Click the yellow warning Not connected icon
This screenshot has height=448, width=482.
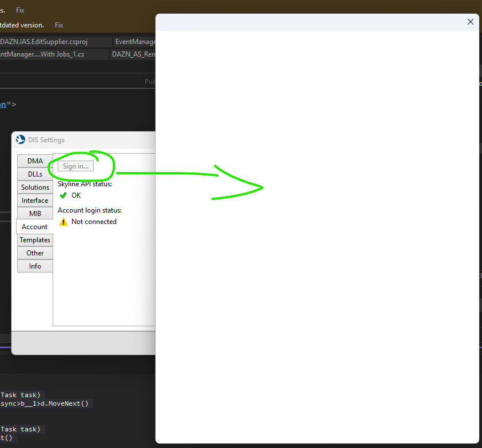63,222
